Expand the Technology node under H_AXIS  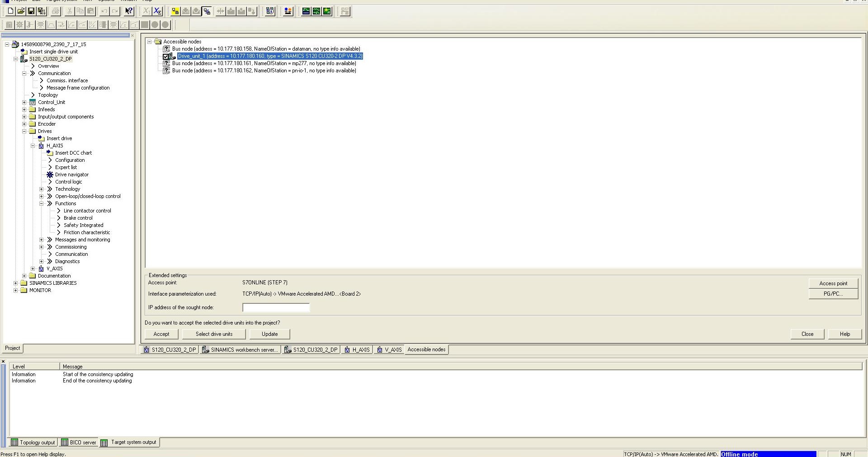[42, 189]
